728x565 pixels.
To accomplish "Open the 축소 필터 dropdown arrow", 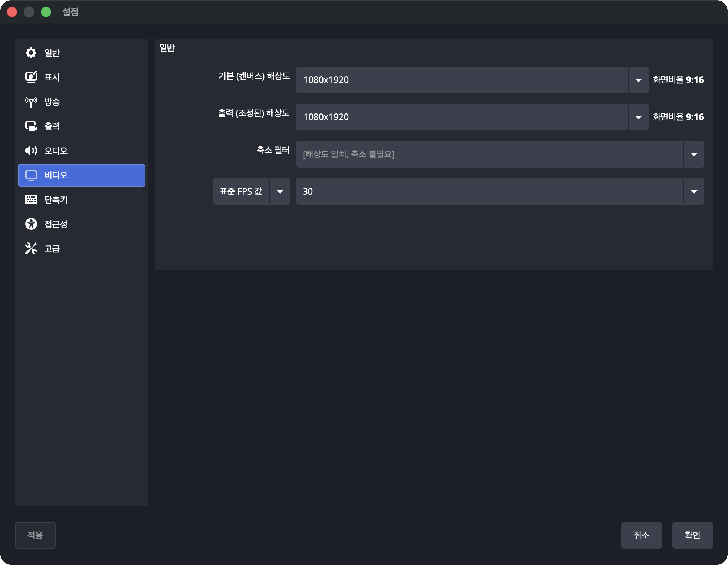I will [x=694, y=154].
